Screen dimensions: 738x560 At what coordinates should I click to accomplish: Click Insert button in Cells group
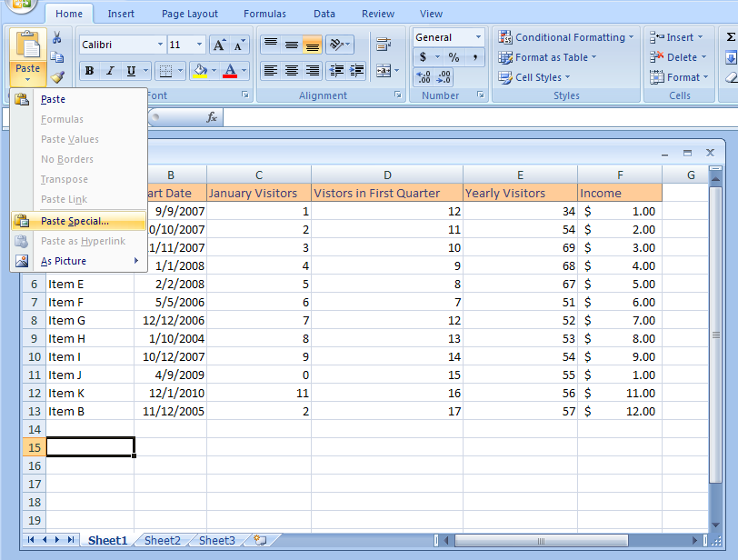[x=677, y=37]
